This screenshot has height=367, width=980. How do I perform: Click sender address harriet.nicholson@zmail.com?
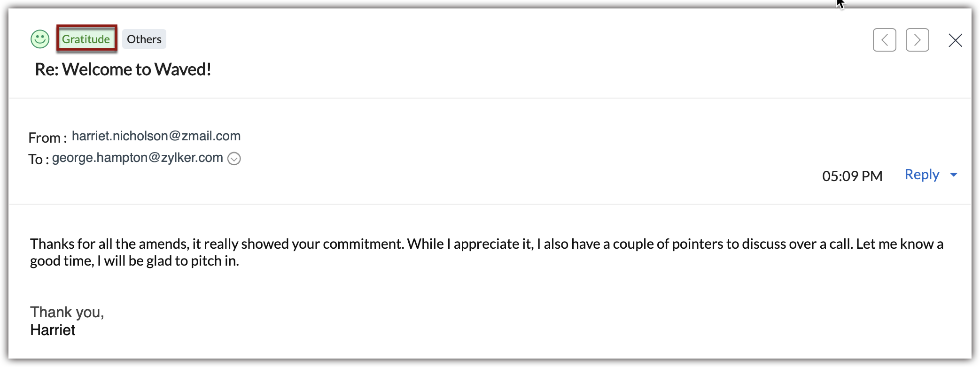156,136
